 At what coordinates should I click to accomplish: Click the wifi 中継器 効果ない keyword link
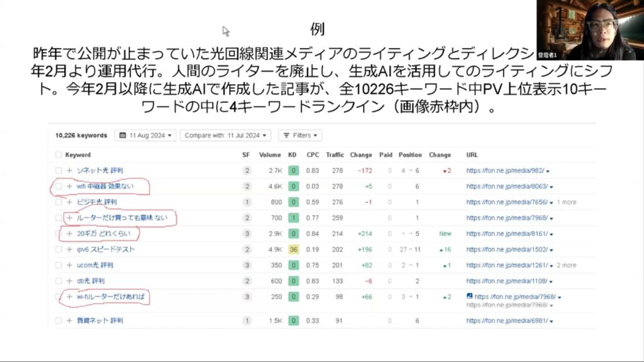[104, 187]
